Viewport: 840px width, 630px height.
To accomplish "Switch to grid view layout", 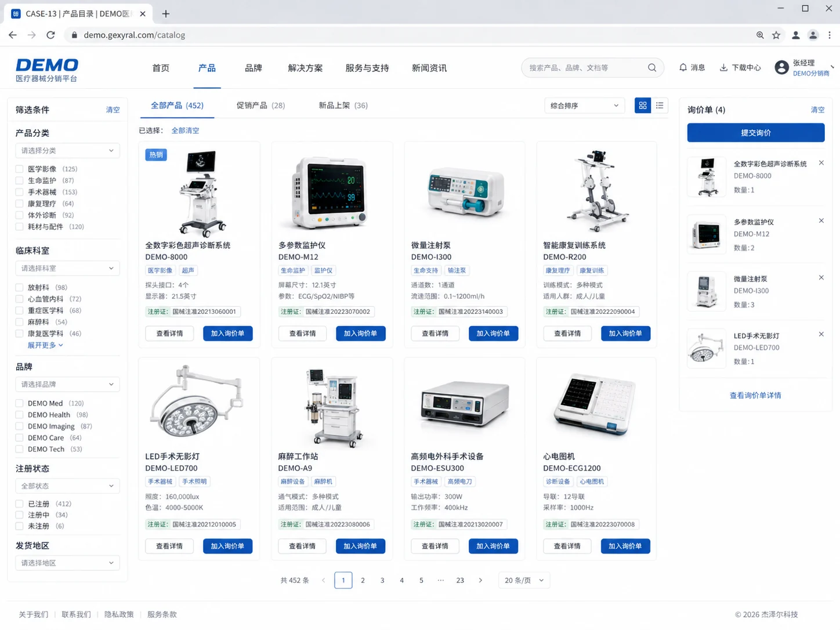I will pyautogui.click(x=642, y=106).
